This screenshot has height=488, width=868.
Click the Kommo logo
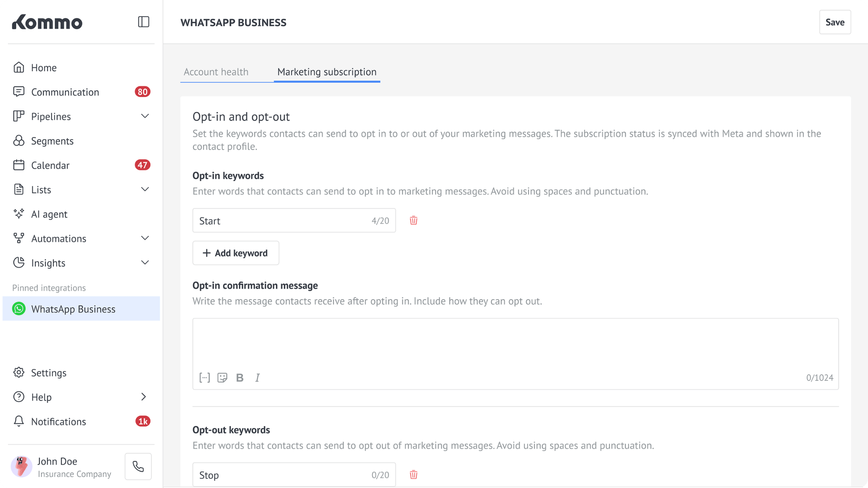(47, 22)
